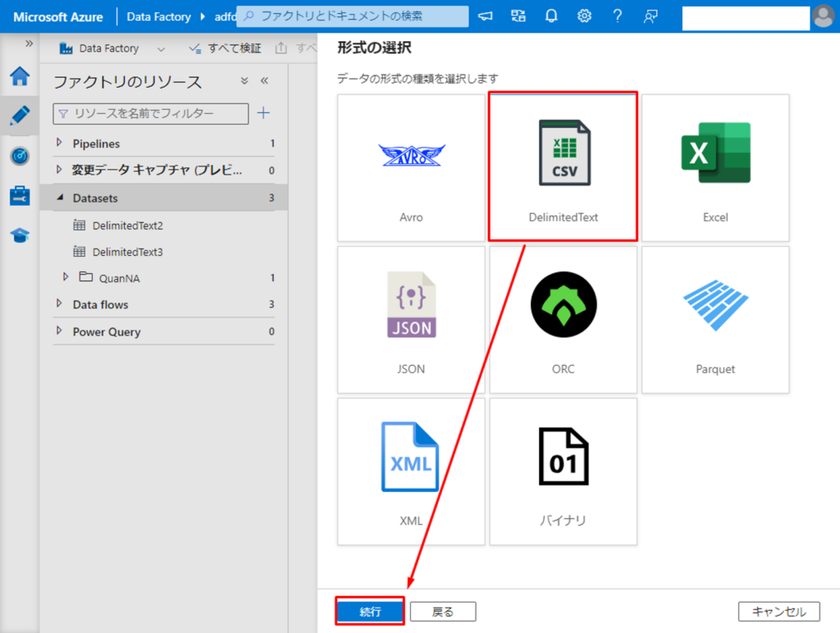This screenshot has width=840, height=633.
Task: Choose the Parquet format tile
Action: (x=715, y=320)
